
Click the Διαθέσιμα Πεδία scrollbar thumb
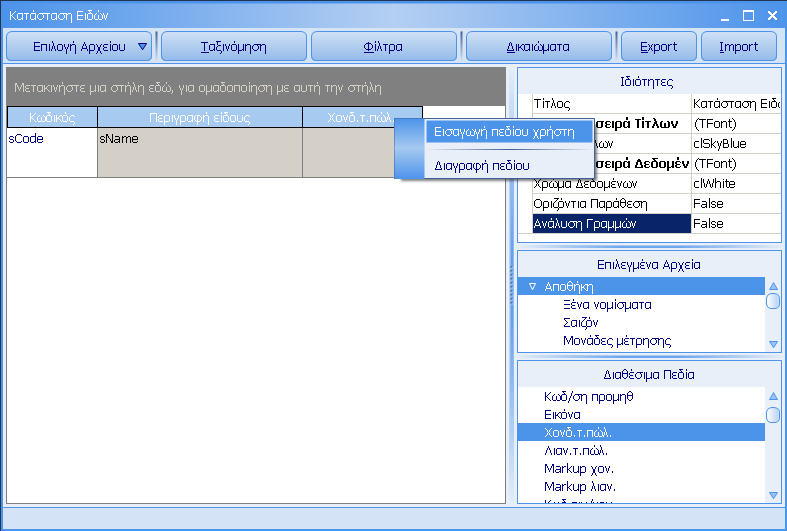773,415
